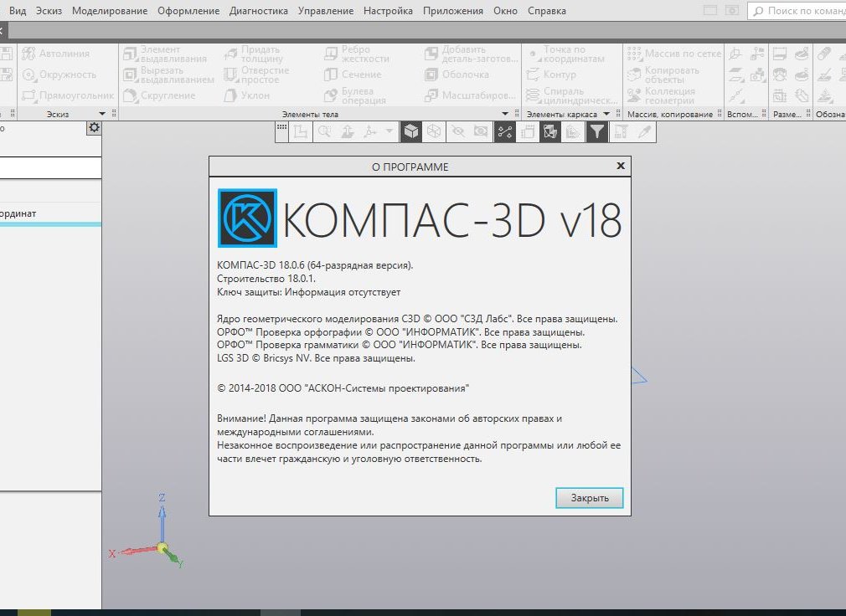Toggle the constraints nodes icon in view toolbar
Viewport: 846px width, 616px height.
coord(504,131)
